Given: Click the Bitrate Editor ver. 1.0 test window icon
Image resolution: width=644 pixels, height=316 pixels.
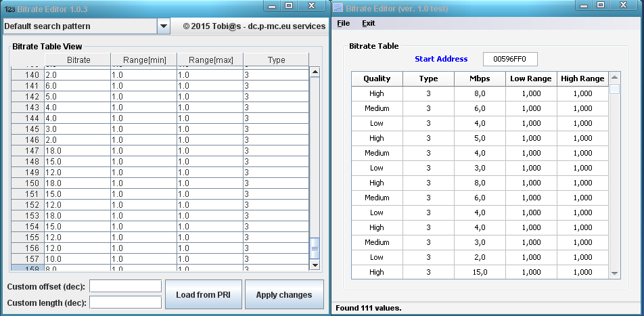Looking at the screenshot, I should click(339, 7).
